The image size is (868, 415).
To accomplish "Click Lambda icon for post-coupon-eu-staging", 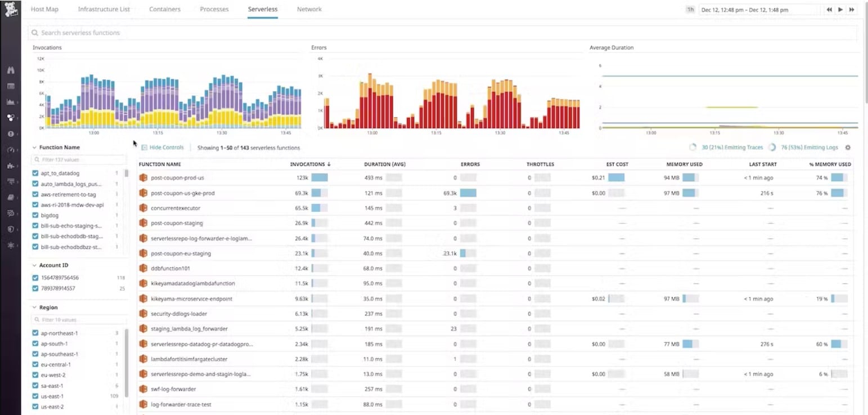I will 143,253.
